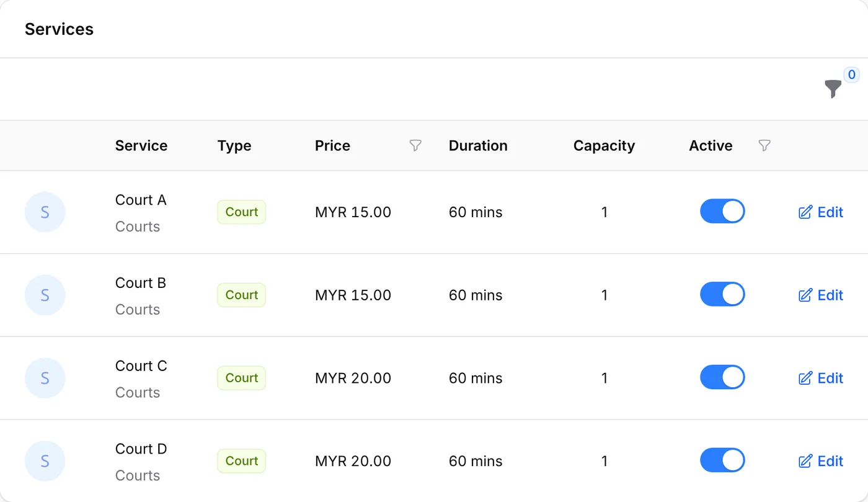868x502 pixels.
Task: Click the Active column filter icon
Action: pyautogui.click(x=764, y=146)
